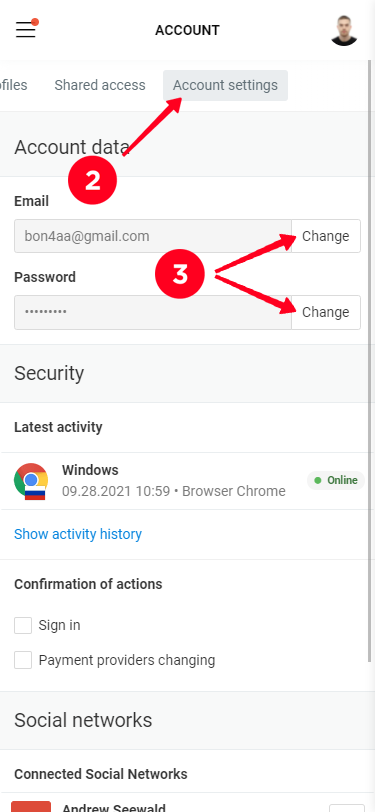The height and width of the screenshot is (812, 375).
Task: Click the ACCOUNT page title
Action: pyautogui.click(x=188, y=31)
